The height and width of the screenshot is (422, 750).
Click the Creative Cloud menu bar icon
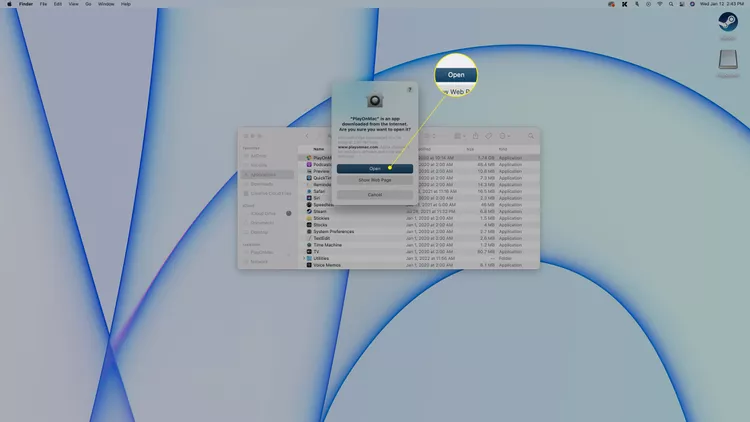point(611,4)
